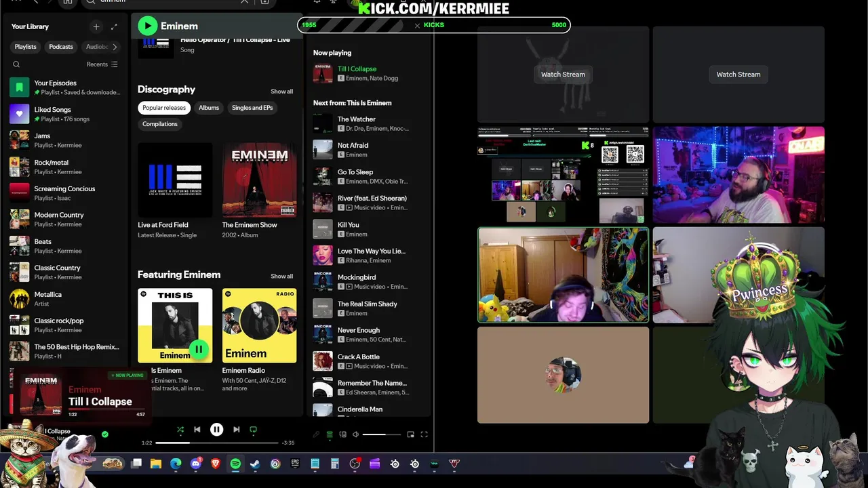
Task: Mute the volume with the speaker icon
Action: tap(355, 434)
